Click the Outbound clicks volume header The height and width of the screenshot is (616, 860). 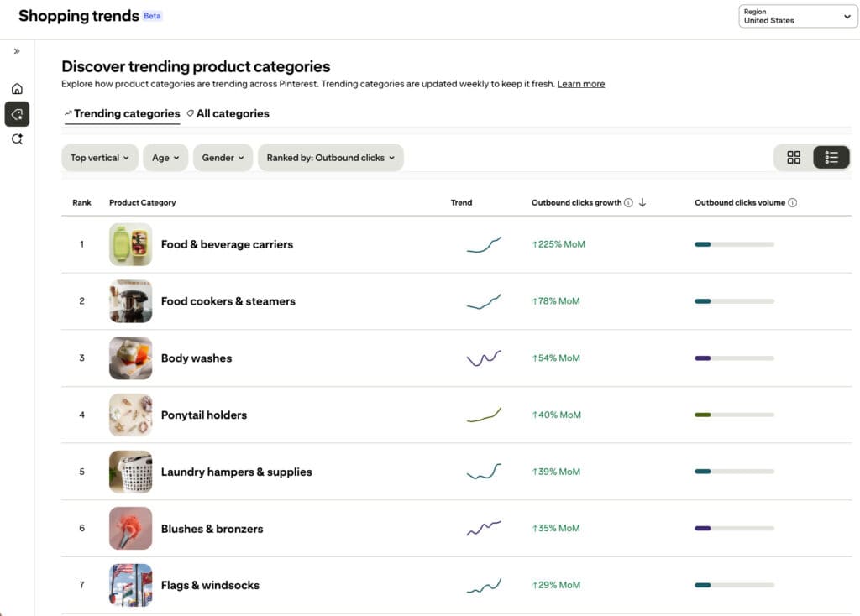tap(740, 203)
